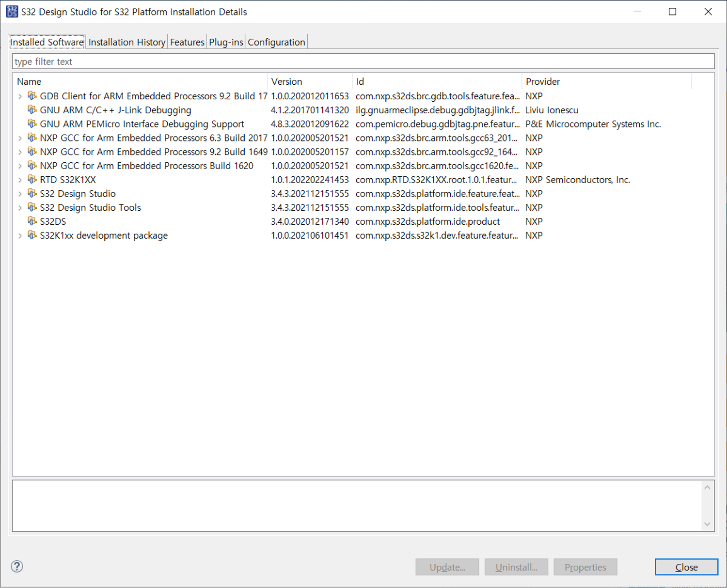
Task: Click the NXP GCC 9.2 Build 1649 icon
Action: [x=32, y=152]
